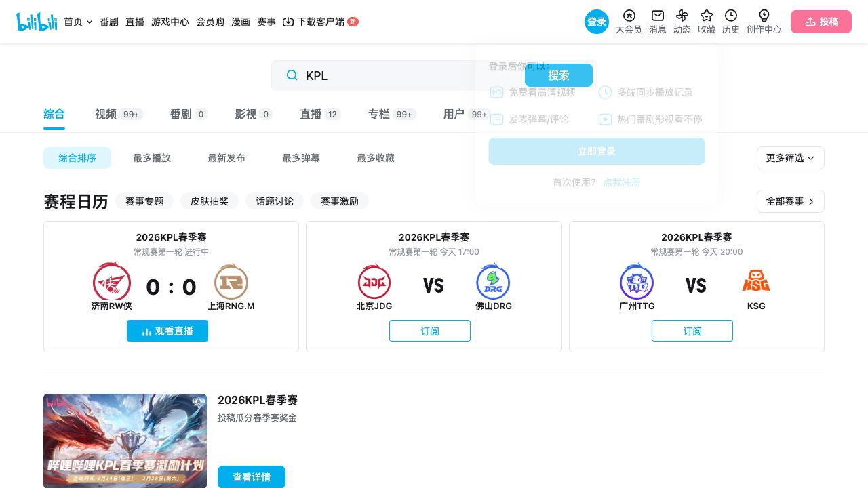Viewport: 868px width, 488px height.
Task: Open the 大会员 membership icon
Action: pyautogui.click(x=629, y=16)
